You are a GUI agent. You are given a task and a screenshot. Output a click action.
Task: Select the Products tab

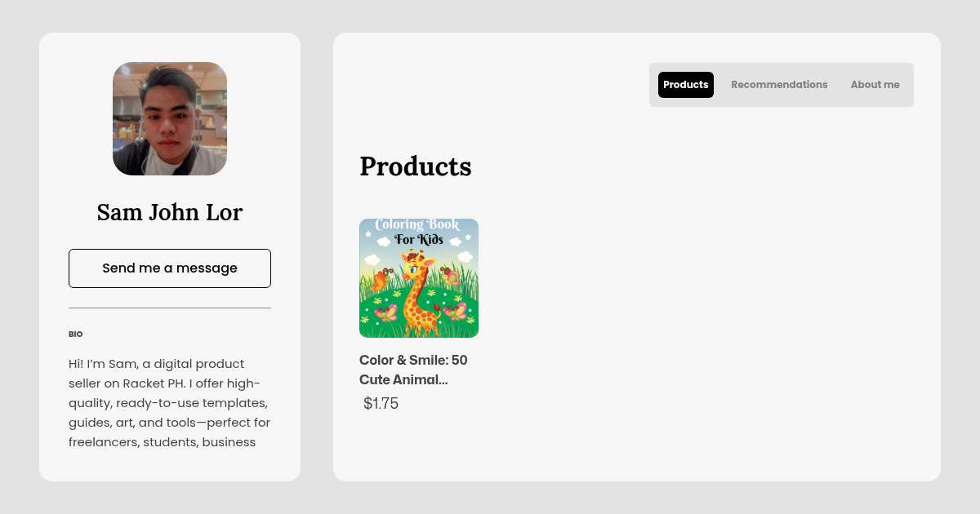click(x=686, y=85)
